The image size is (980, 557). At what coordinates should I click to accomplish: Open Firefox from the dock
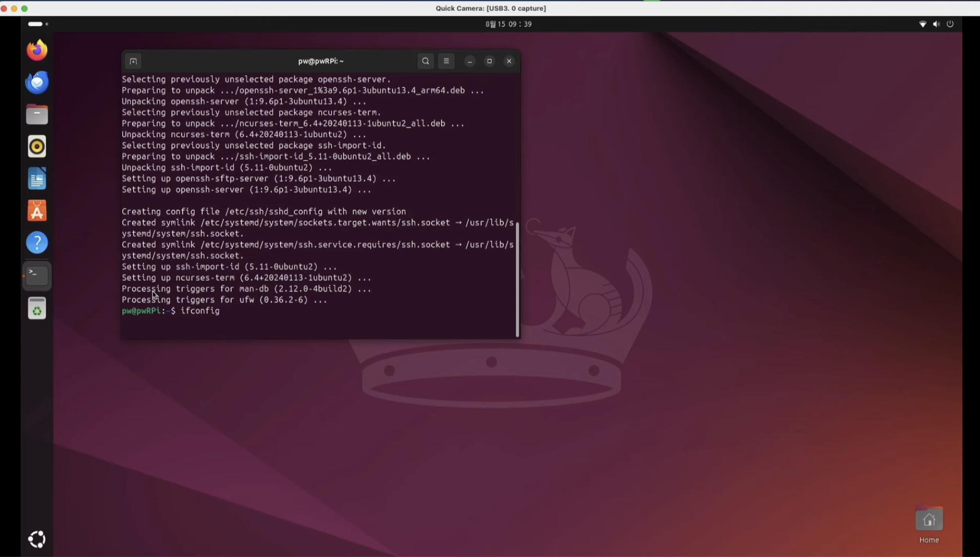[37, 51]
